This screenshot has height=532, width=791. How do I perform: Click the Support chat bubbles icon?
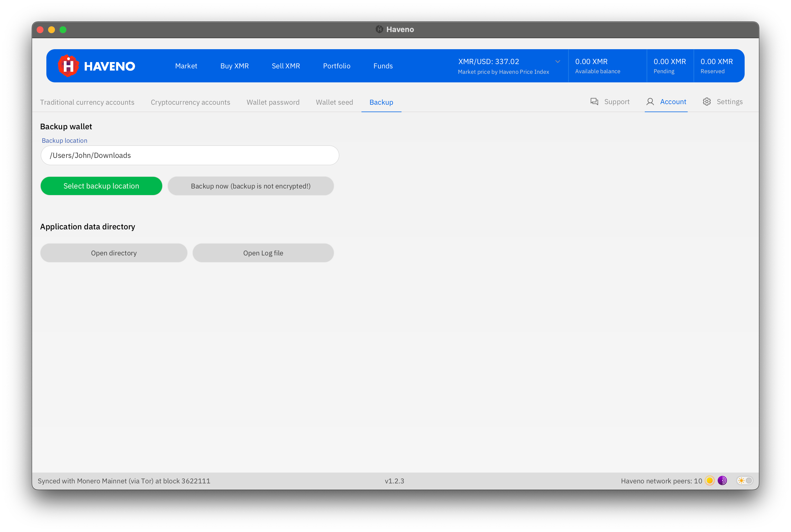pos(594,102)
